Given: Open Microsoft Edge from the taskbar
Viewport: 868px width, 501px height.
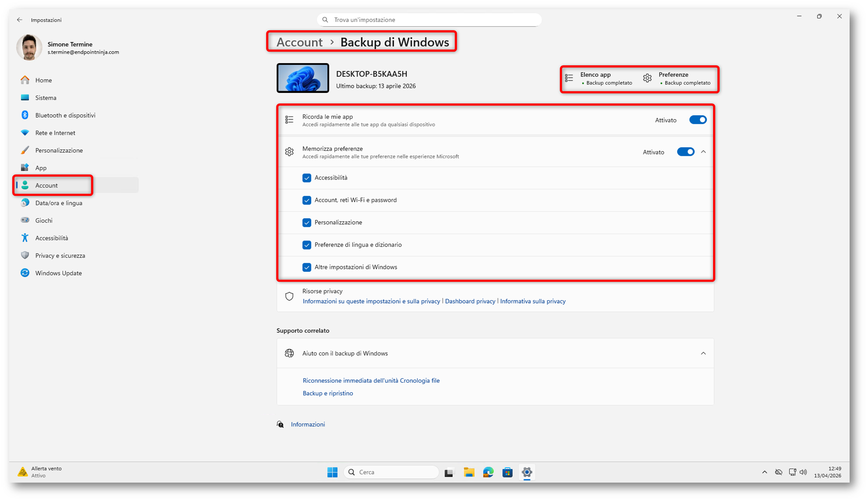Looking at the screenshot, I should pyautogui.click(x=488, y=472).
